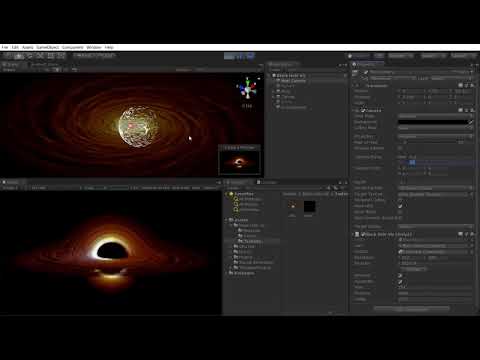The height and width of the screenshot is (360, 480).
Task: Toggle the Allow HDR checkbox
Action: click(x=400, y=206)
